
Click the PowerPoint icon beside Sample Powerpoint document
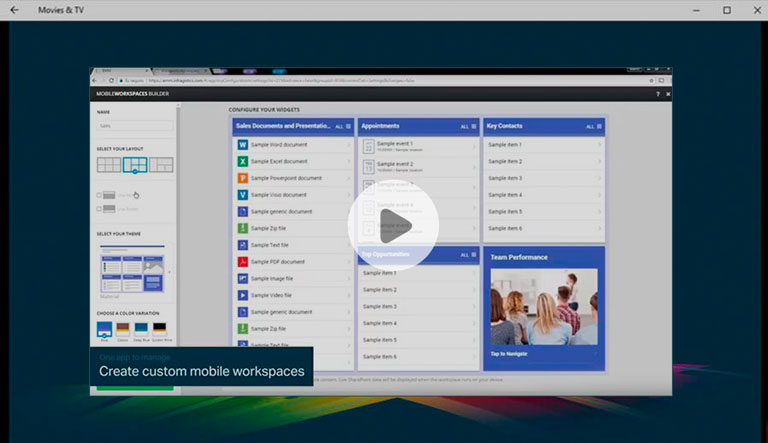pos(242,178)
